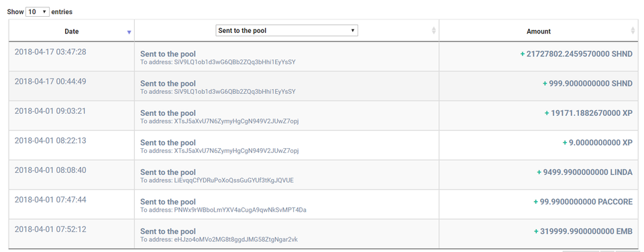
Task: Select date 2018-04-01 07:52:12
Action: tap(50, 229)
